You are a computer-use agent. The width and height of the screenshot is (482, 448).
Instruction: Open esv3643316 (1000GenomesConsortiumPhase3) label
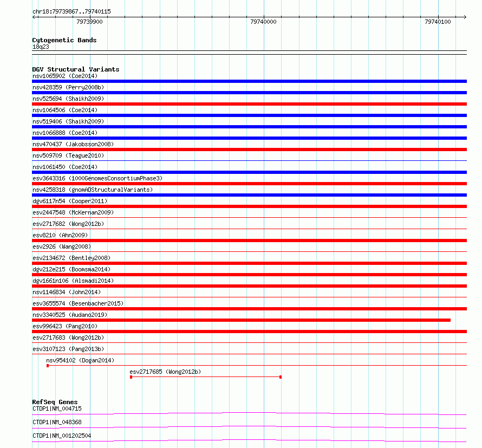pyautogui.click(x=97, y=178)
